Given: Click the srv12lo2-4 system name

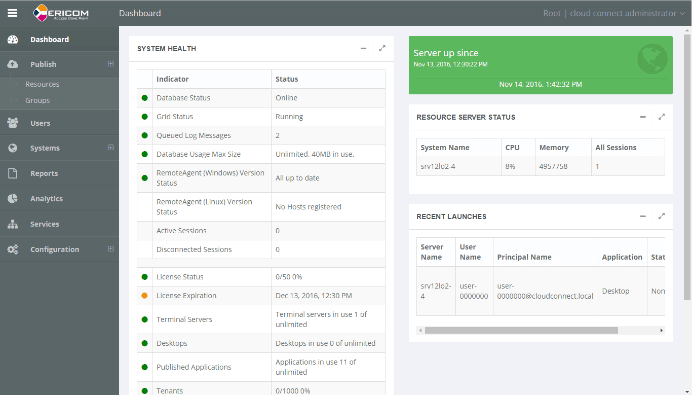Looking at the screenshot, I should coord(438,166).
